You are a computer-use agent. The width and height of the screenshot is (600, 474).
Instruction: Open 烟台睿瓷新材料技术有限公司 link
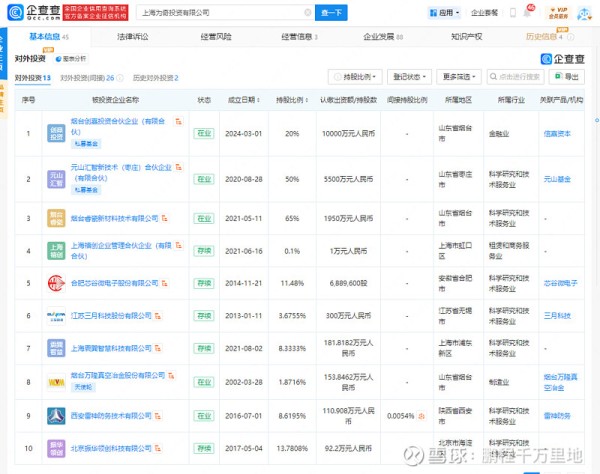[x=114, y=218]
